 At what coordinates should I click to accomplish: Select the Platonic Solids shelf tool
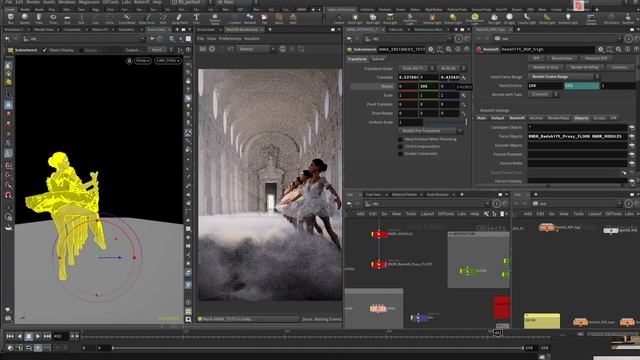pyautogui.click(x=215, y=18)
